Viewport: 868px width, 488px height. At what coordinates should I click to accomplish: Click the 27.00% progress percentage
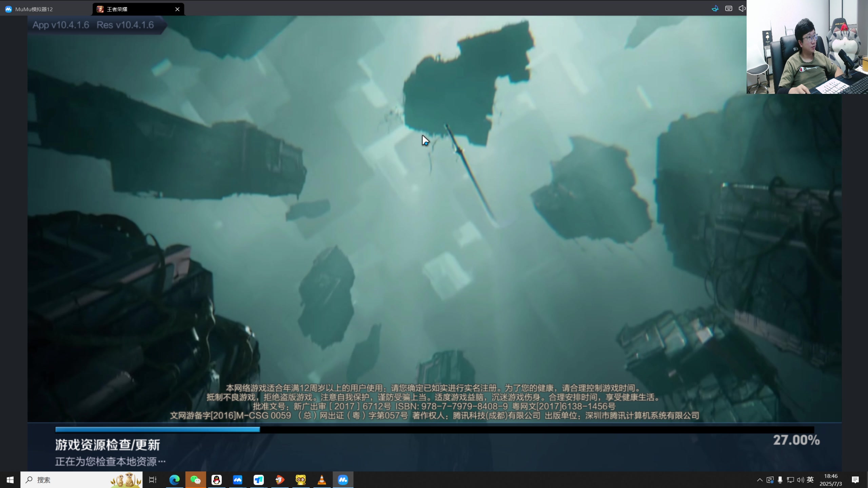click(796, 440)
